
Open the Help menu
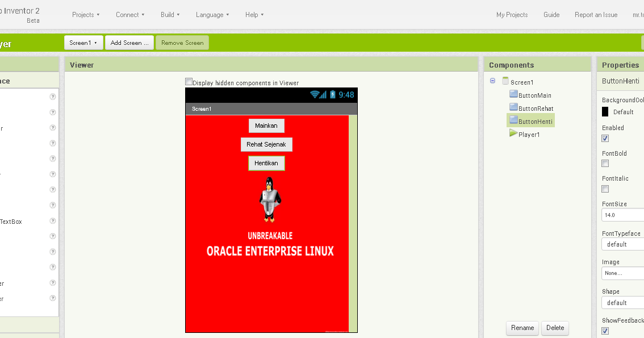[254, 15]
